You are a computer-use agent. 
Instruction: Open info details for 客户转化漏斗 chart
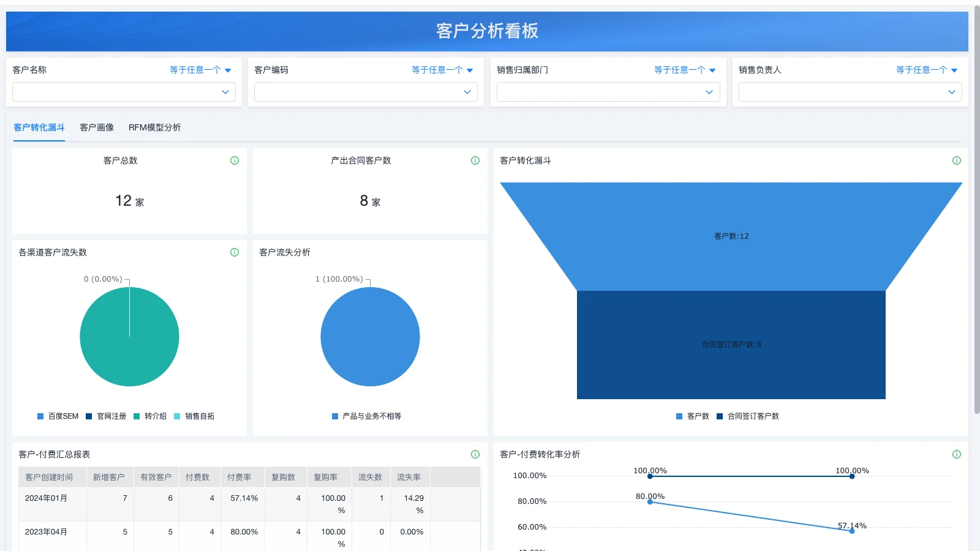(957, 160)
